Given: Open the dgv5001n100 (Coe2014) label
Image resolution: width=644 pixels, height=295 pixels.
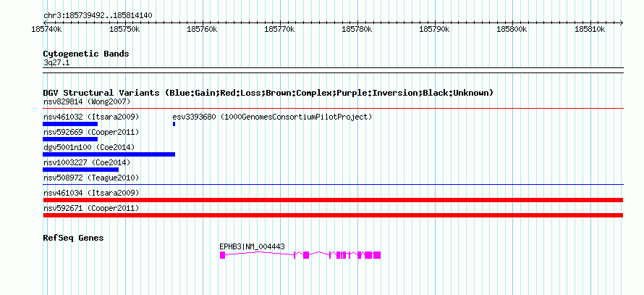Looking at the screenshot, I should point(89,147).
